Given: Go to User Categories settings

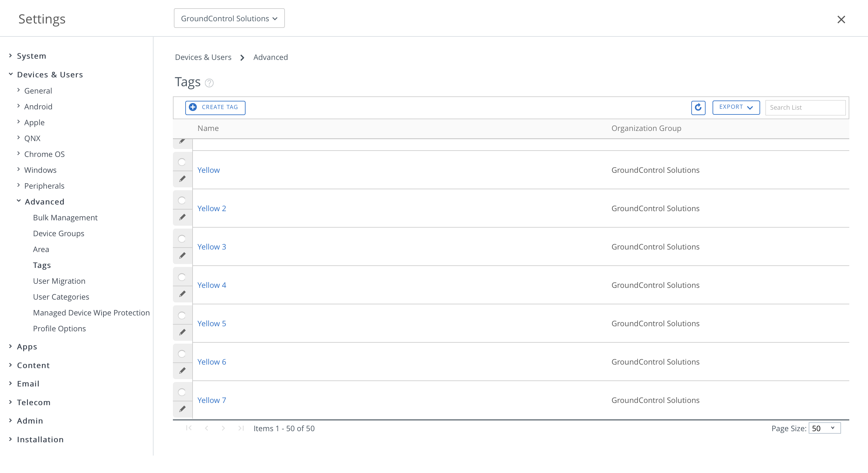Looking at the screenshot, I should pyautogui.click(x=61, y=297).
